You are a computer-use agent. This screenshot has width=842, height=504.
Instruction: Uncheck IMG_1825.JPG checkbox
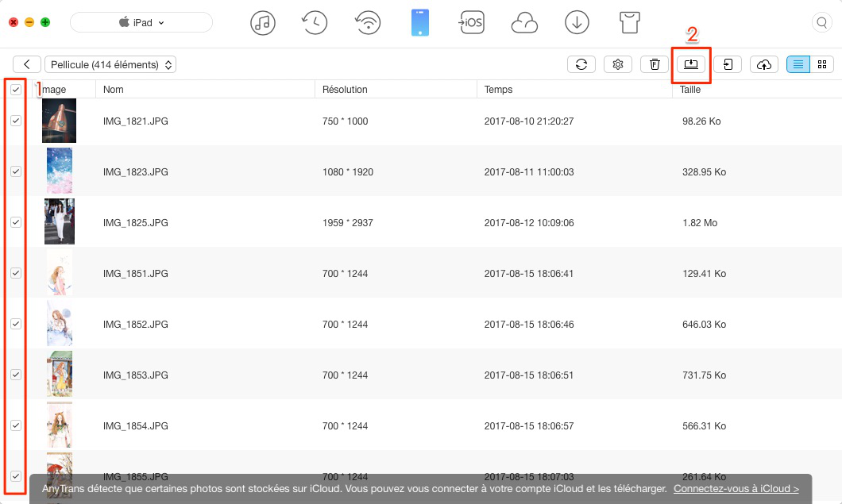[x=16, y=222]
